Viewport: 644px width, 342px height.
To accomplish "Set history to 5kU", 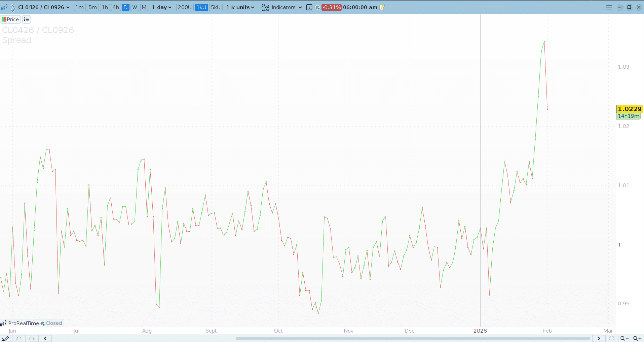I will 216,7.
